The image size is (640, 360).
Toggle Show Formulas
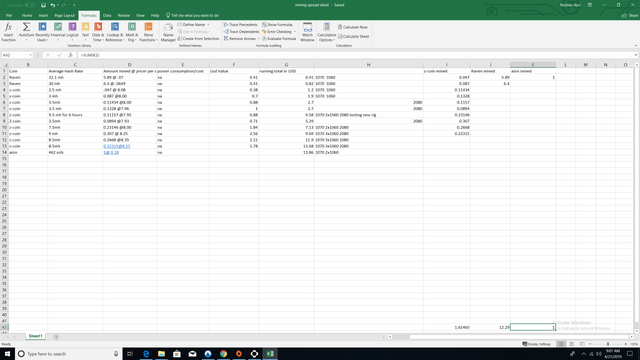coord(278,24)
